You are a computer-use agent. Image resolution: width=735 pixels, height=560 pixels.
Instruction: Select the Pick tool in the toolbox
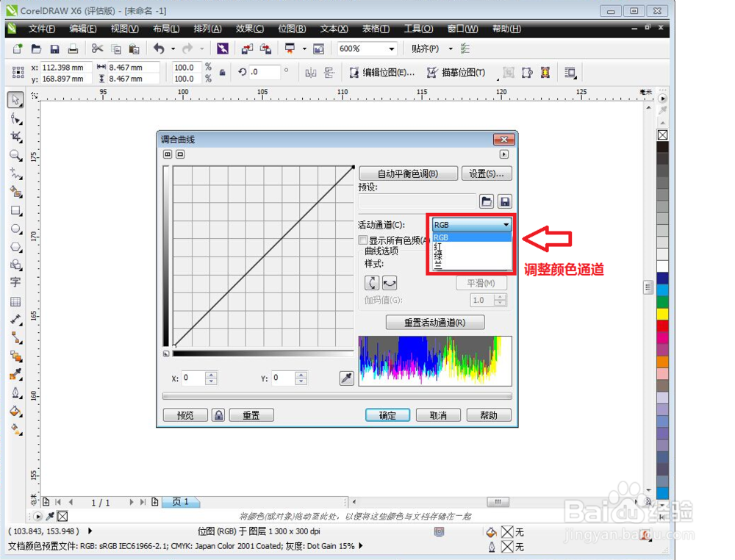(x=15, y=100)
